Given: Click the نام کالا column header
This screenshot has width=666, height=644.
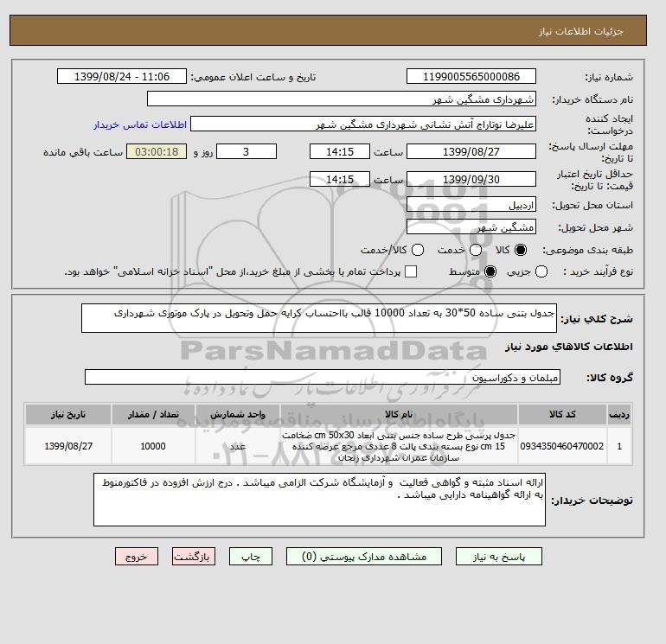Looking at the screenshot, I should 399,414.
